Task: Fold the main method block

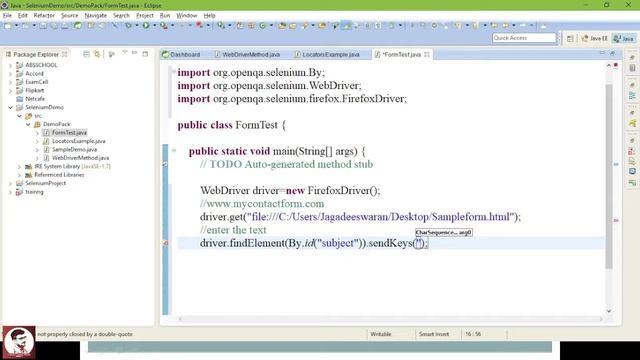Action: (x=174, y=151)
